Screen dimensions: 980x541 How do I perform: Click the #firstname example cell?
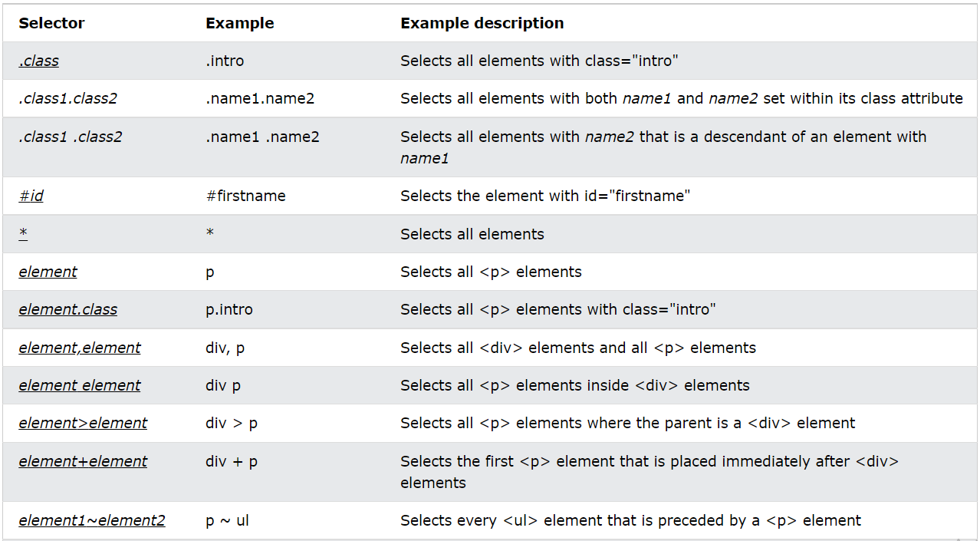point(245,196)
